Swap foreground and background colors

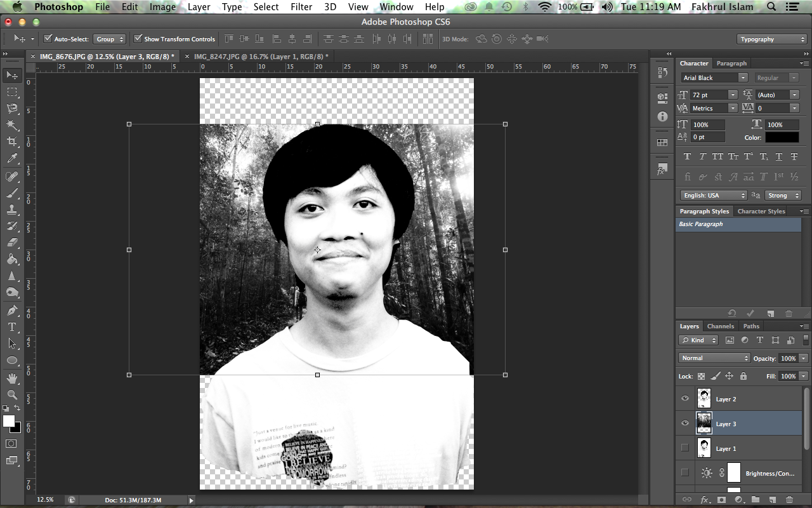pyautogui.click(x=17, y=408)
